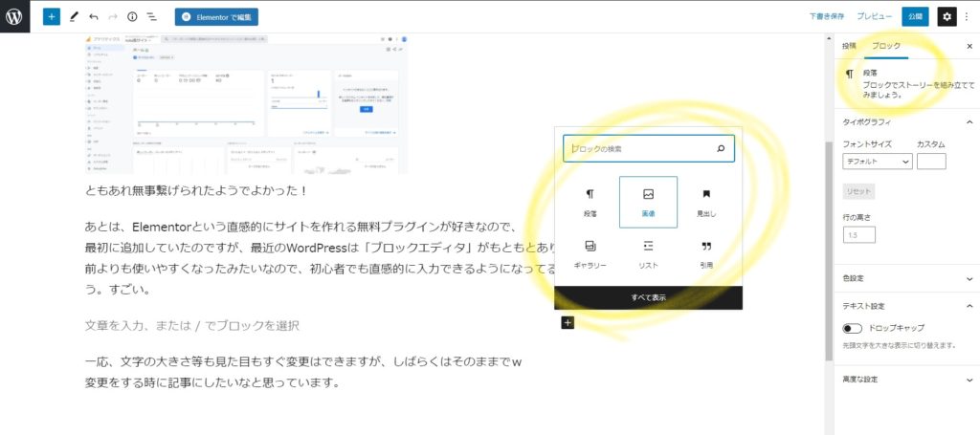
Task: Insert a quote block (引用)
Action: (706, 253)
